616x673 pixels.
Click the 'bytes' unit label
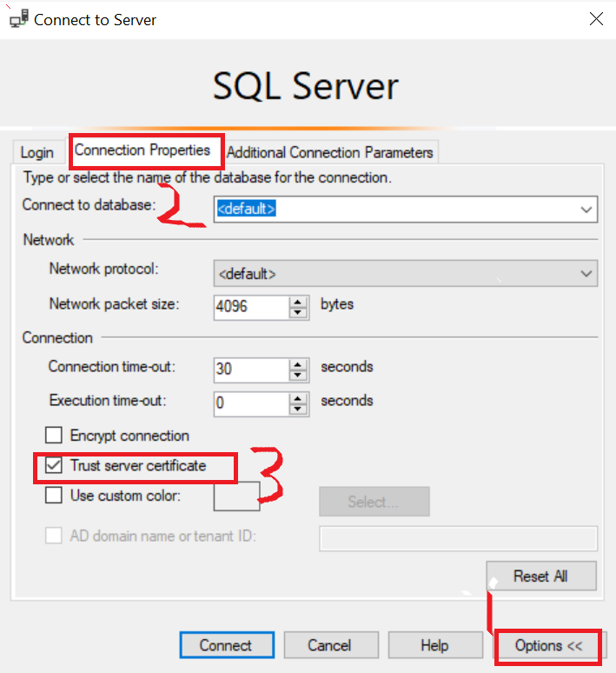pos(337,304)
